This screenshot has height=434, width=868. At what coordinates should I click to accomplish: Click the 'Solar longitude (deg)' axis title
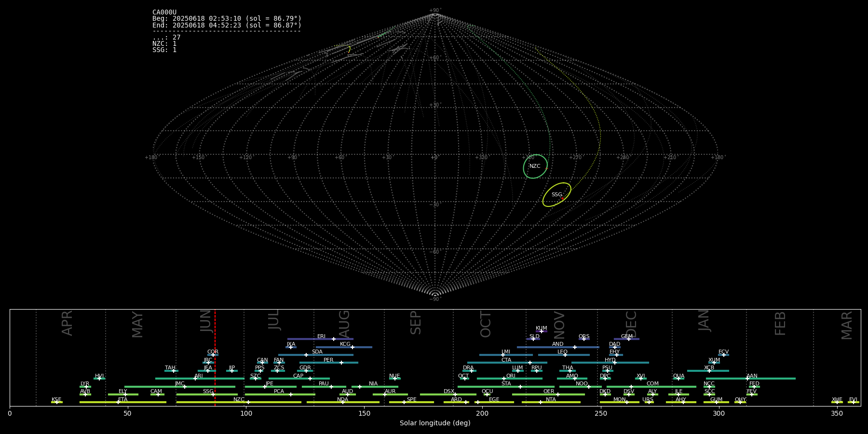435,423
